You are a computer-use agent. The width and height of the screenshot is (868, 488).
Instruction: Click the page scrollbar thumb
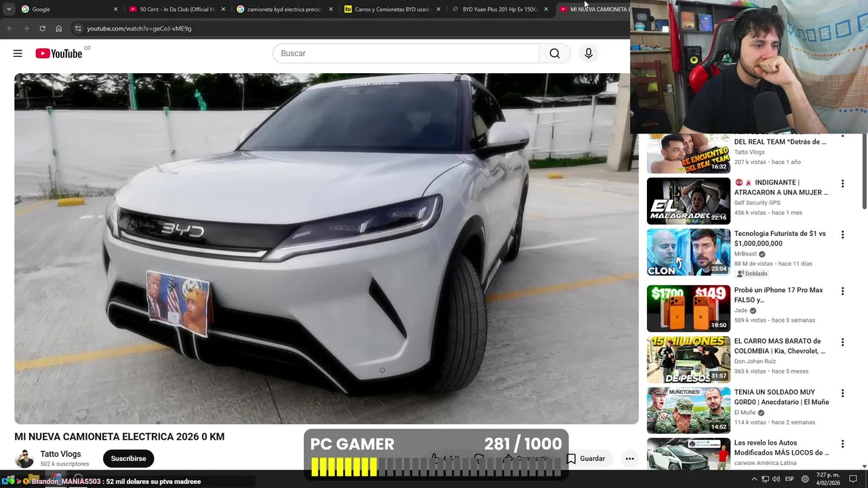[x=864, y=171]
